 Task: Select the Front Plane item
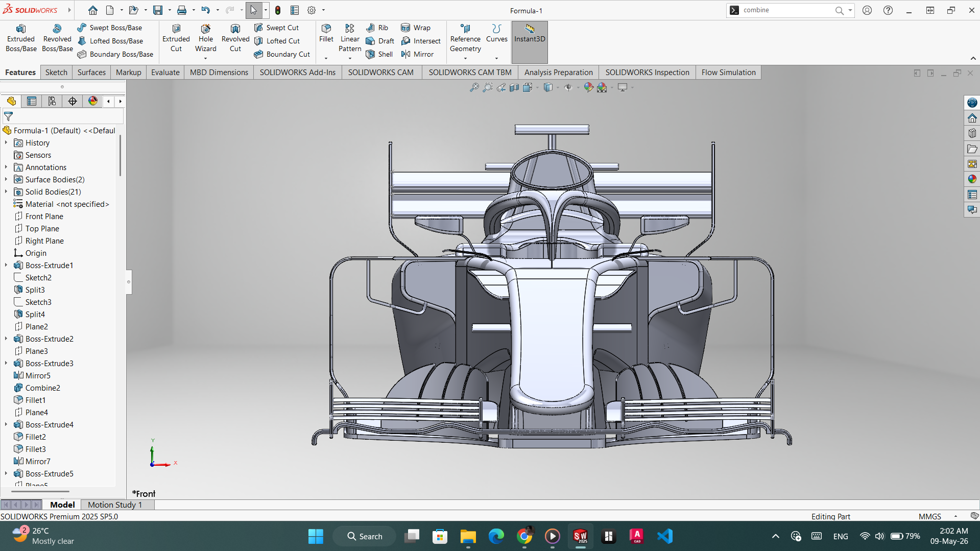44,216
